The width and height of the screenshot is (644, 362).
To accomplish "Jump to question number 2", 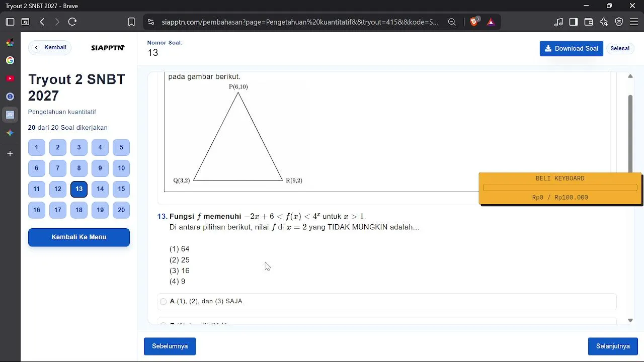I will click(x=58, y=147).
